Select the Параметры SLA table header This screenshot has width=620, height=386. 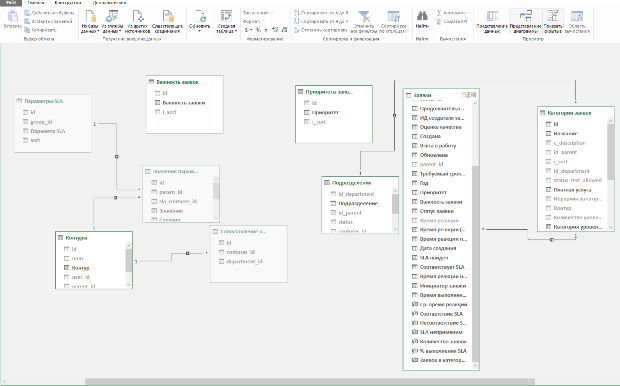(x=53, y=101)
